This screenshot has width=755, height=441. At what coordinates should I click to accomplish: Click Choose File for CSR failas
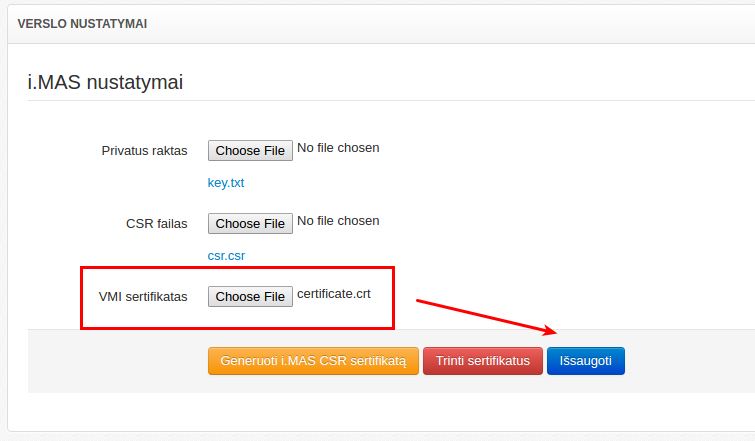(250, 224)
